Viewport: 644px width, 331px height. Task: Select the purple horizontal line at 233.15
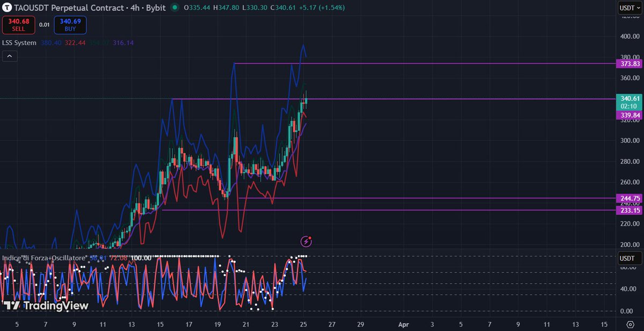tap(389, 210)
